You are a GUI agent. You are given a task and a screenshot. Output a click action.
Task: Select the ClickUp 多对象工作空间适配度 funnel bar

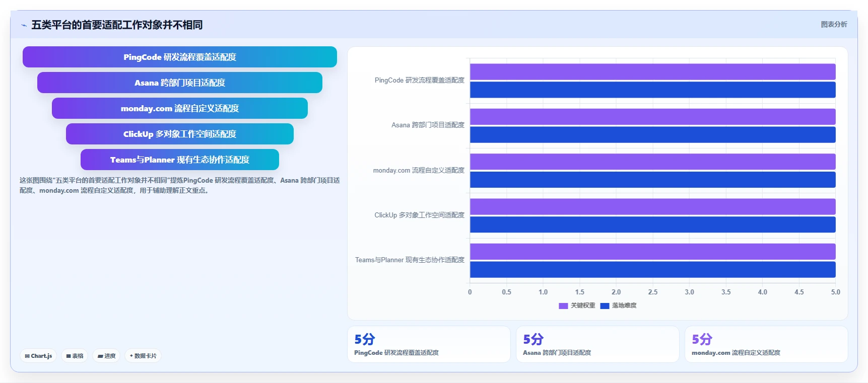pos(180,134)
